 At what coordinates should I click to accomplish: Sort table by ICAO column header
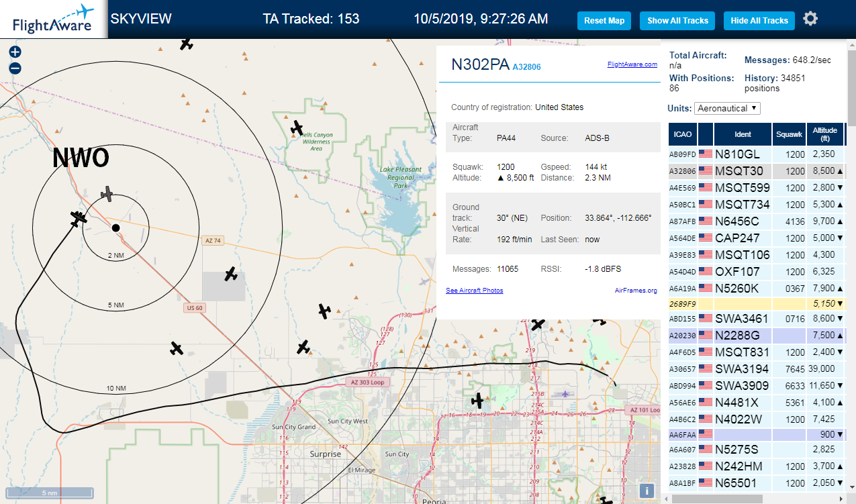(x=683, y=134)
